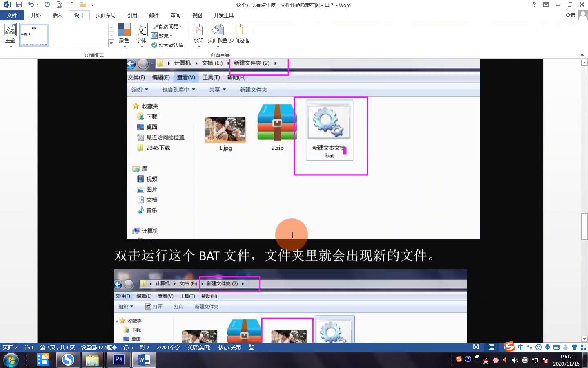The height and width of the screenshot is (368, 588).
Task: Click the Save icon in quick access toolbar
Action: (19, 5)
